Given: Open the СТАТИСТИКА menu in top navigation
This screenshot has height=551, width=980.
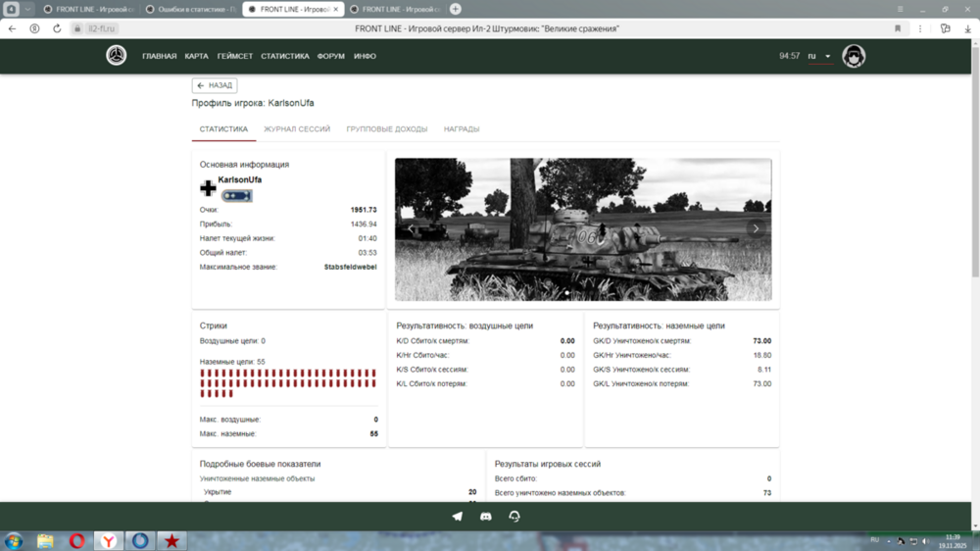Looking at the screenshot, I should point(284,56).
